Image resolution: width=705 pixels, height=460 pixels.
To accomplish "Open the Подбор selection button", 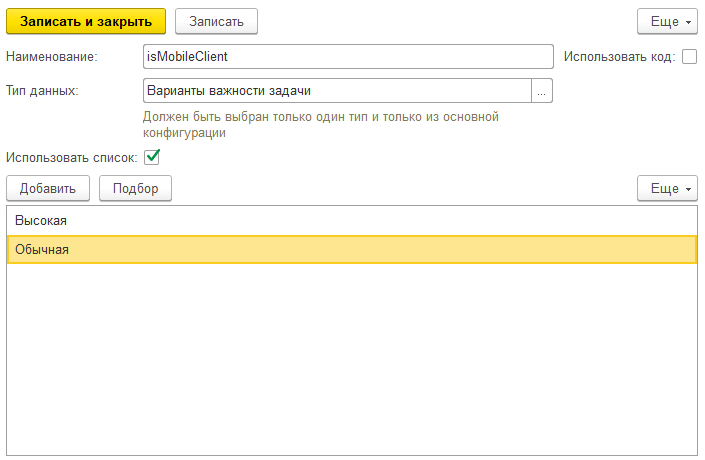I will pyautogui.click(x=135, y=188).
